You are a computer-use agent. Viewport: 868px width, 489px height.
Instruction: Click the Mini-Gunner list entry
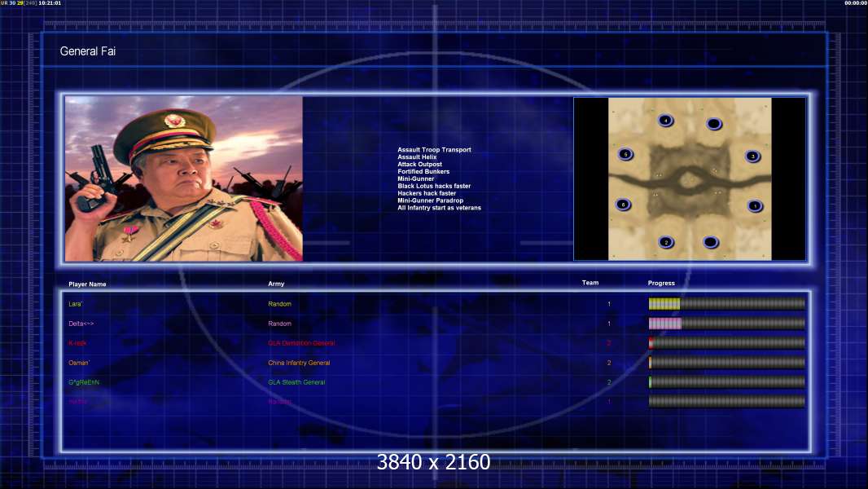(x=416, y=178)
